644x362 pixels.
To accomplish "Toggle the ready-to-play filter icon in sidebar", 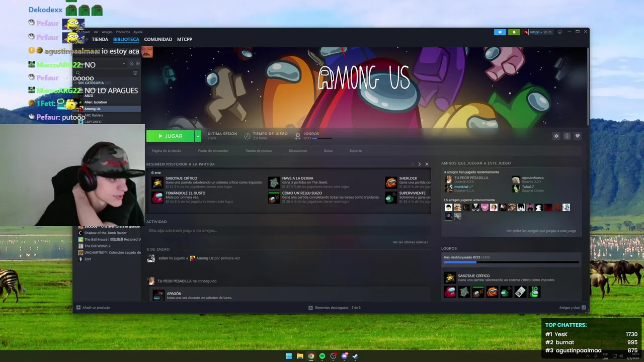I will tap(137, 64).
